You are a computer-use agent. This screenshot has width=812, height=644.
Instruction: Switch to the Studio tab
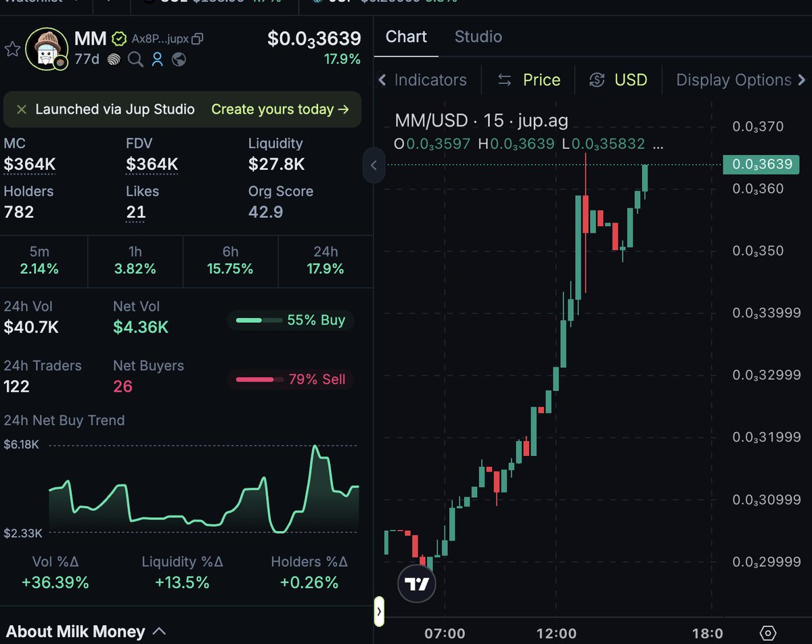(x=478, y=37)
